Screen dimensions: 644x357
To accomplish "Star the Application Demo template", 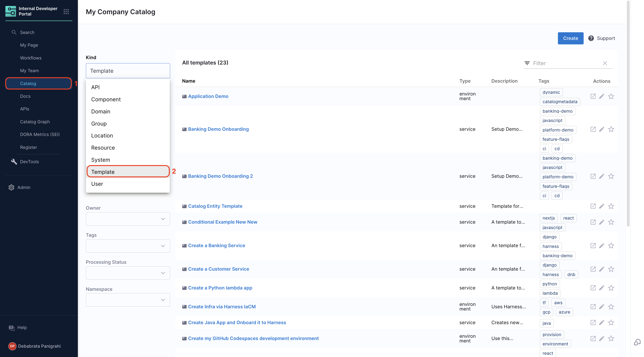I will pos(611,96).
